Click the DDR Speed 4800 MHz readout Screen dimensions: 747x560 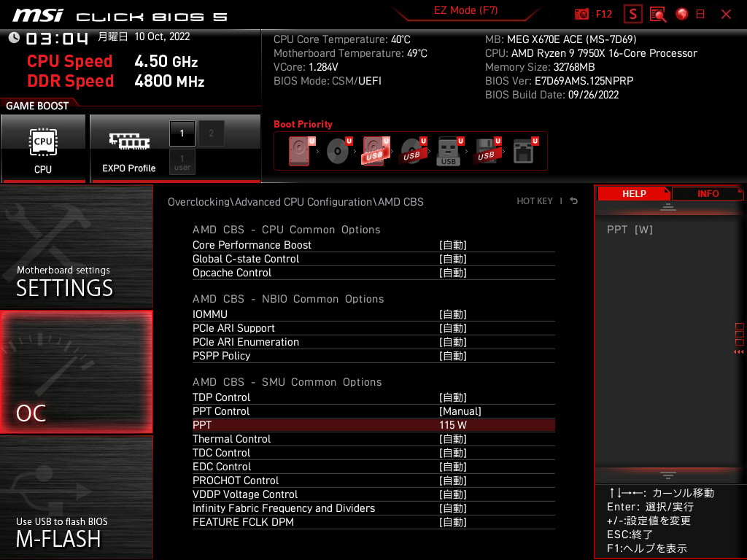coord(116,81)
